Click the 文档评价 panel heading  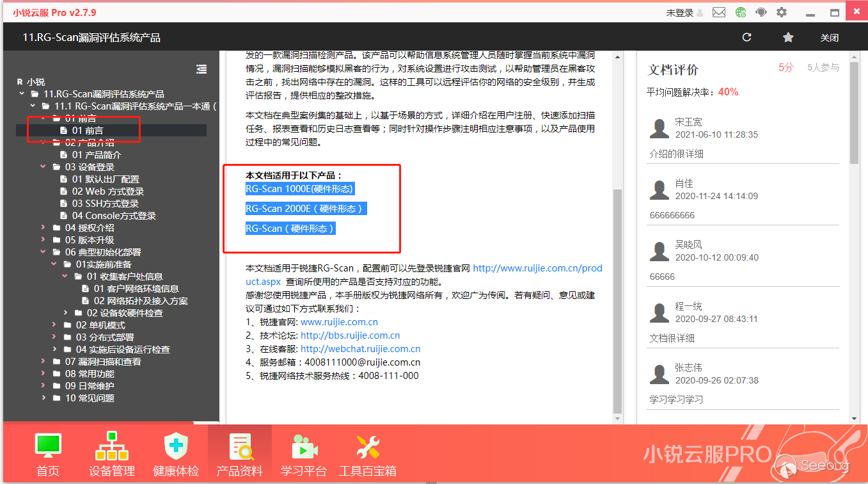point(674,70)
